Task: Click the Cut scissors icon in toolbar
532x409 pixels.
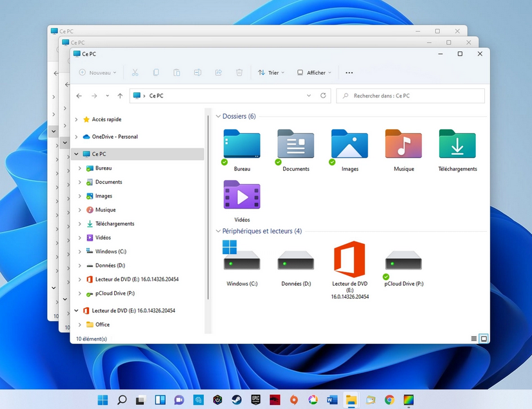Action: pos(135,73)
